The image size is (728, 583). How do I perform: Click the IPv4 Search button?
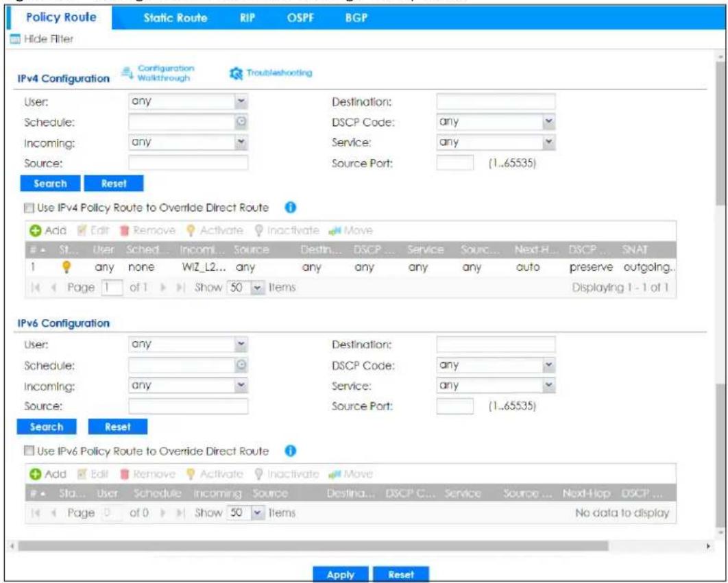[50, 184]
